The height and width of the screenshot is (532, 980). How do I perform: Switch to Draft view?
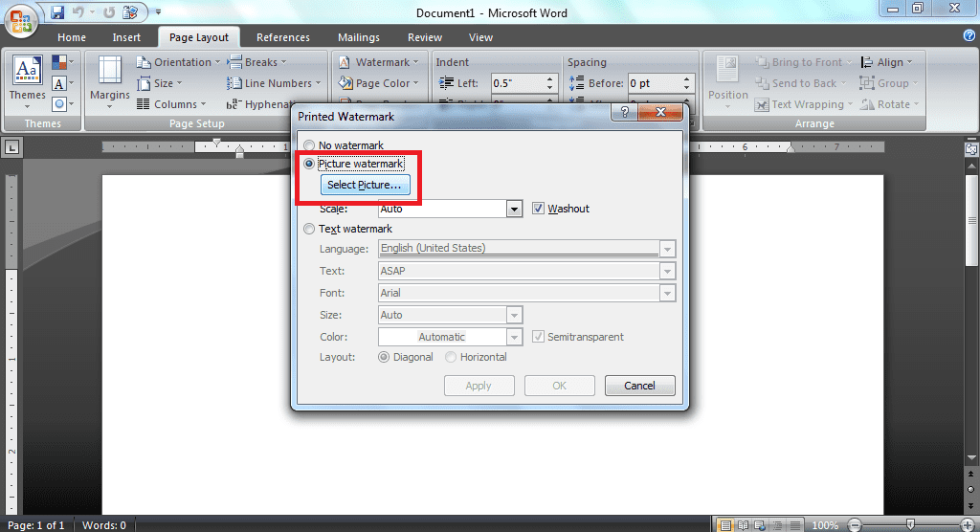coord(794,525)
